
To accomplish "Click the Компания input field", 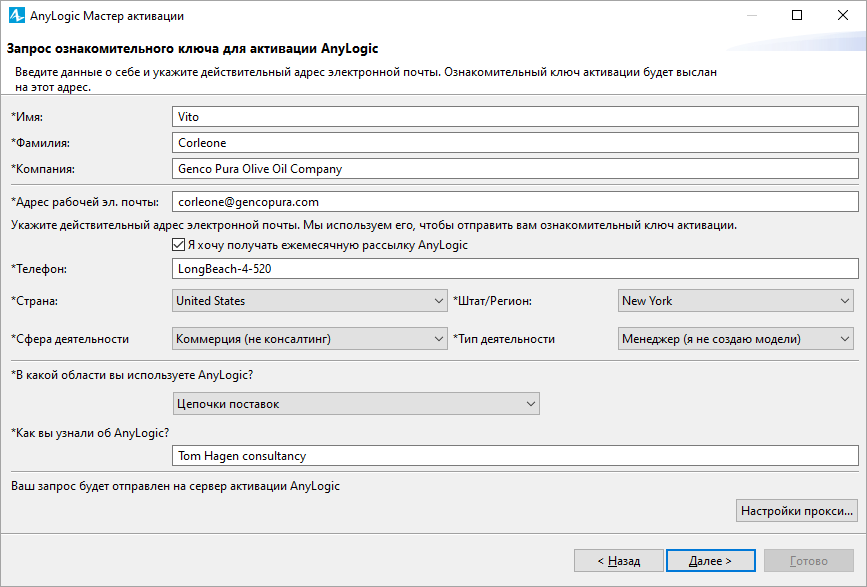I will [x=515, y=169].
